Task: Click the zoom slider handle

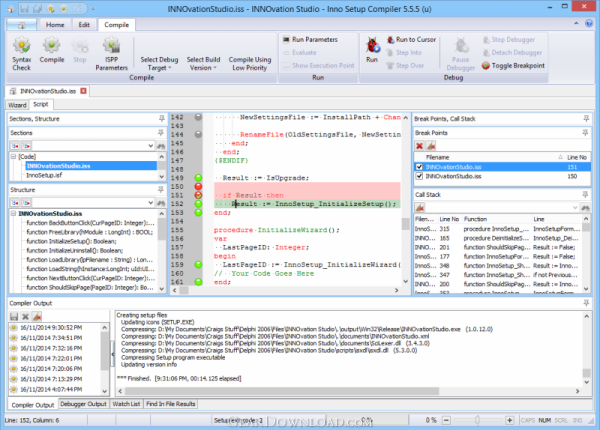Action: tap(477, 420)
